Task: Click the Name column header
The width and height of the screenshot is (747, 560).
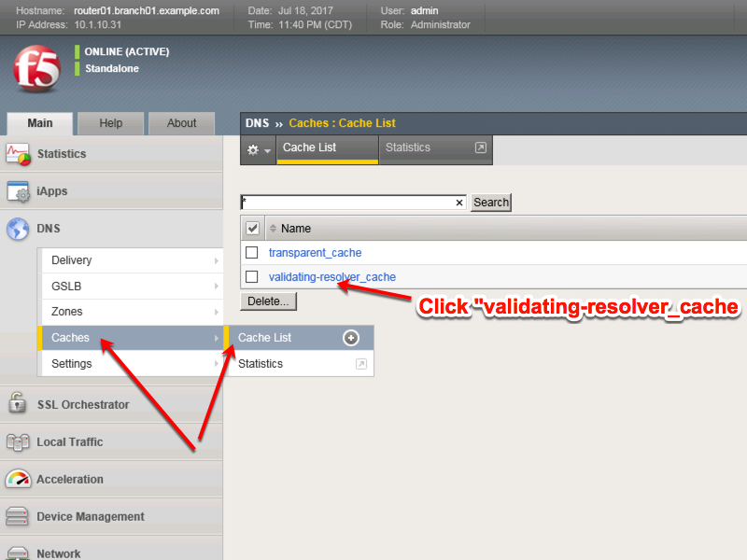Action: coord(296,229)
